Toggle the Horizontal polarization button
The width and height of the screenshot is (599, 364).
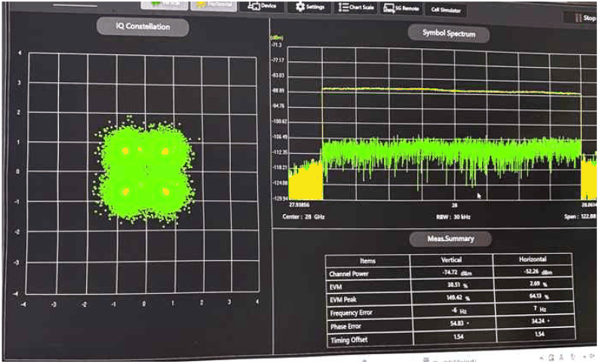point(214,5)
